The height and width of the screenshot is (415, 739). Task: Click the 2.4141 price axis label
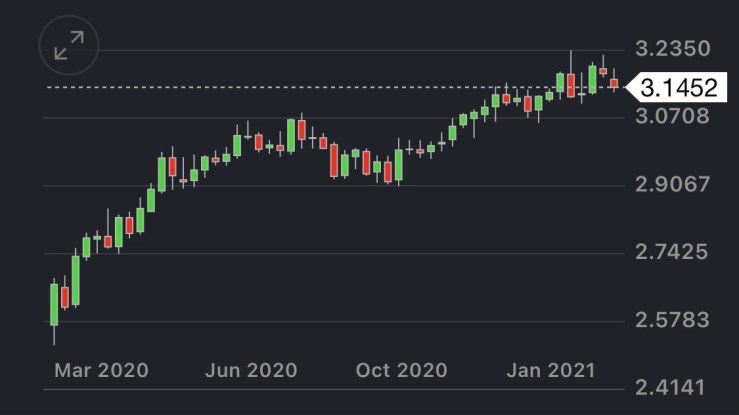(672, 387)
